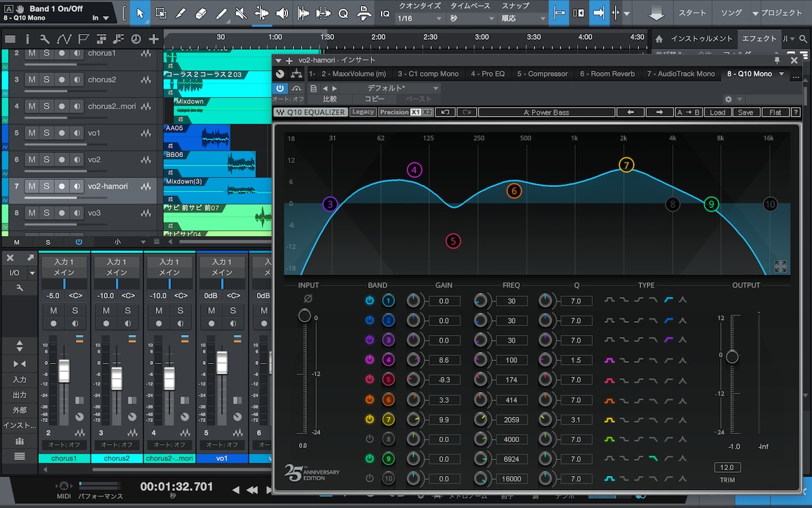Enable Q10 band 10 power
Viewport: 812px width, 508px height.
(x=369, y=479)
